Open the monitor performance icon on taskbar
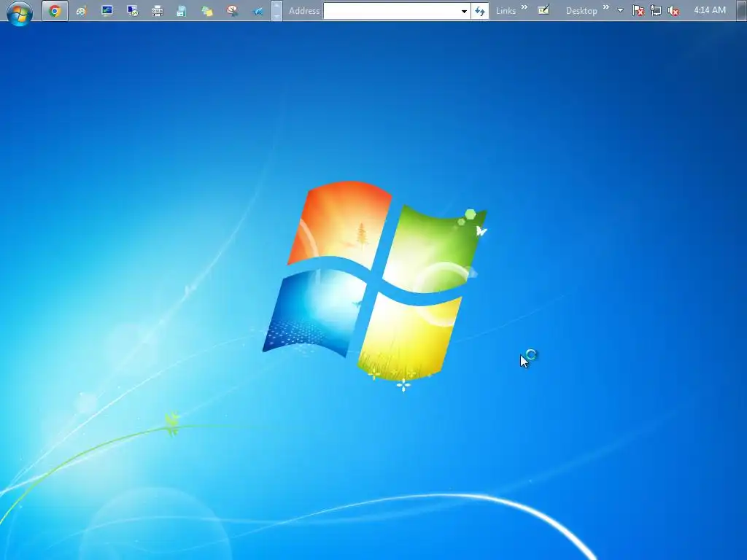The width and height of the screenshot is (747, 560). click(107, 10)
